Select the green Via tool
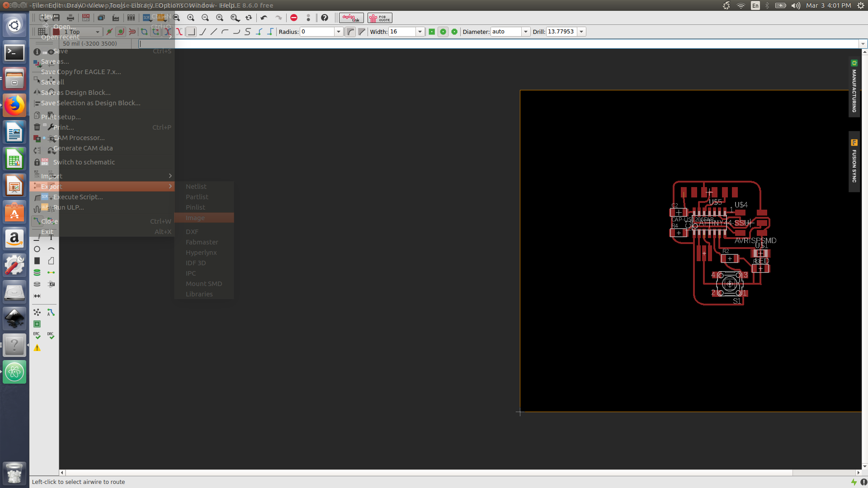The height and width of the screenshot is (488, 868). click(37, 272)
